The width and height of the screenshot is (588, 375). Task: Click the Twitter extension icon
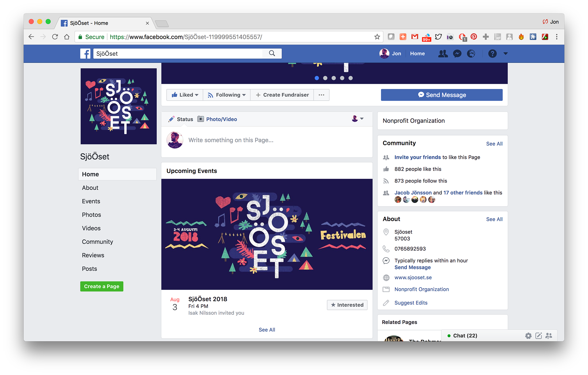(x=438, y=37)
